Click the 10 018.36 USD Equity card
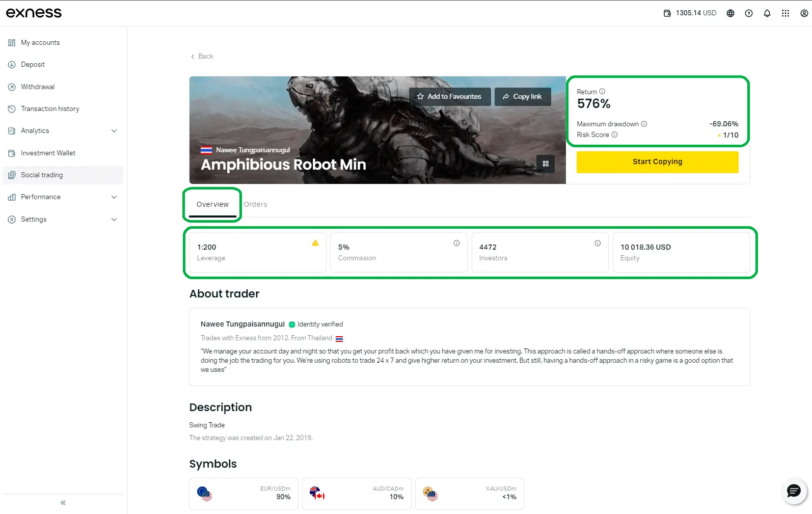 [x=681, y=252]
